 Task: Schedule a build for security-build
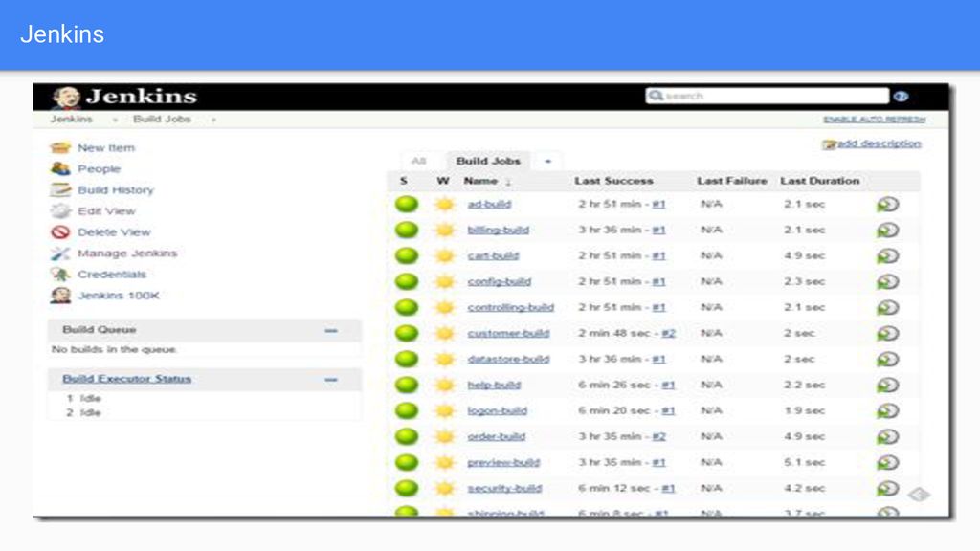pyautogui.click(x=887, y=489)
